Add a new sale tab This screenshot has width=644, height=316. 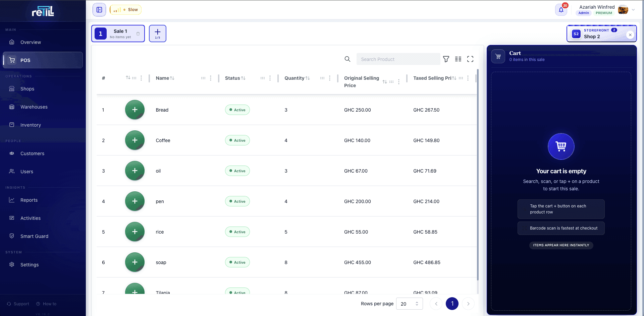point(158,34)
